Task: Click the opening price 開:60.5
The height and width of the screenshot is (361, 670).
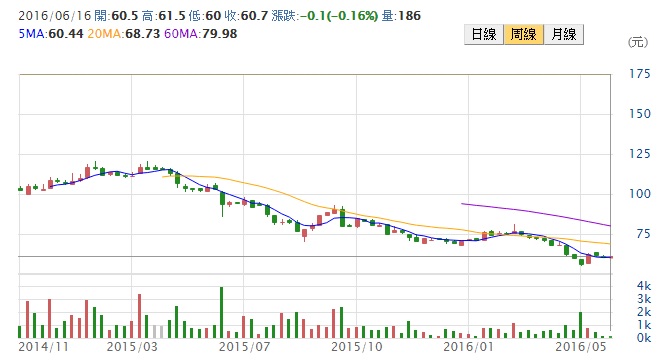Action: click(x=116, y=16)
